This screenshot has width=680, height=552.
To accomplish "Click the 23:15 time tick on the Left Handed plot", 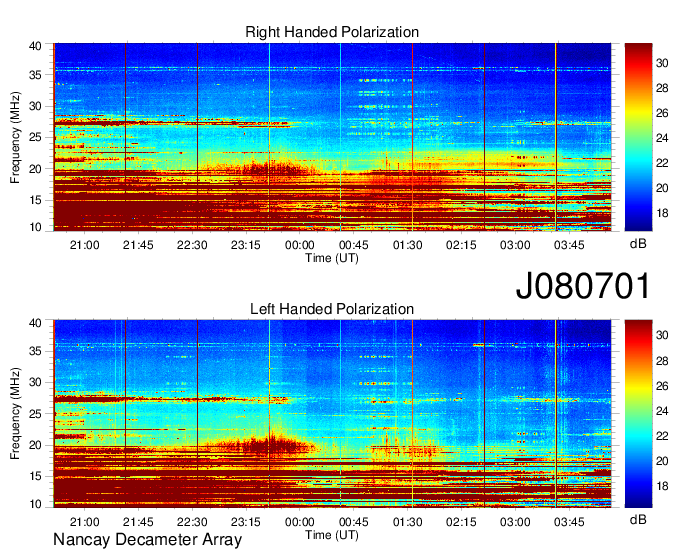I will point(246,522).
